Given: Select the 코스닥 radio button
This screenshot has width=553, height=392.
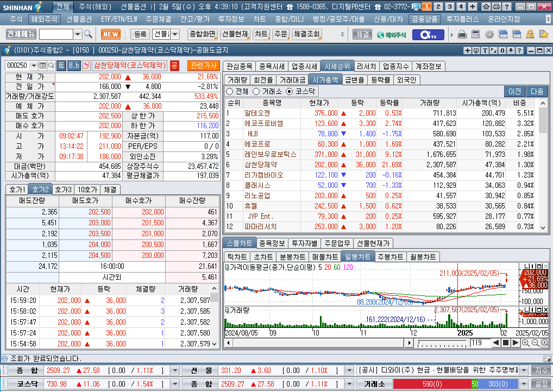Looking at the screenshot, I should tap(289, 91).
